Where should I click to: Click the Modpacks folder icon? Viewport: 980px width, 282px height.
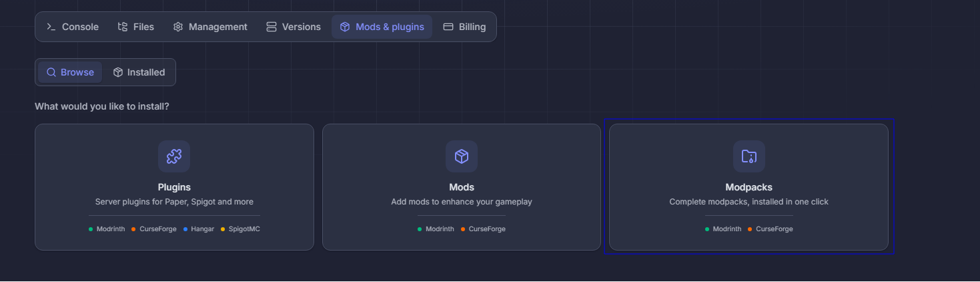pos(749,156)
